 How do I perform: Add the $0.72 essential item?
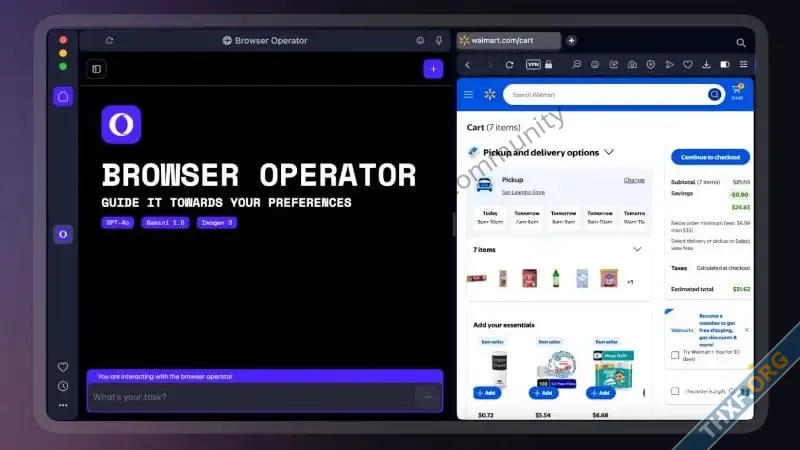[487, 393]
